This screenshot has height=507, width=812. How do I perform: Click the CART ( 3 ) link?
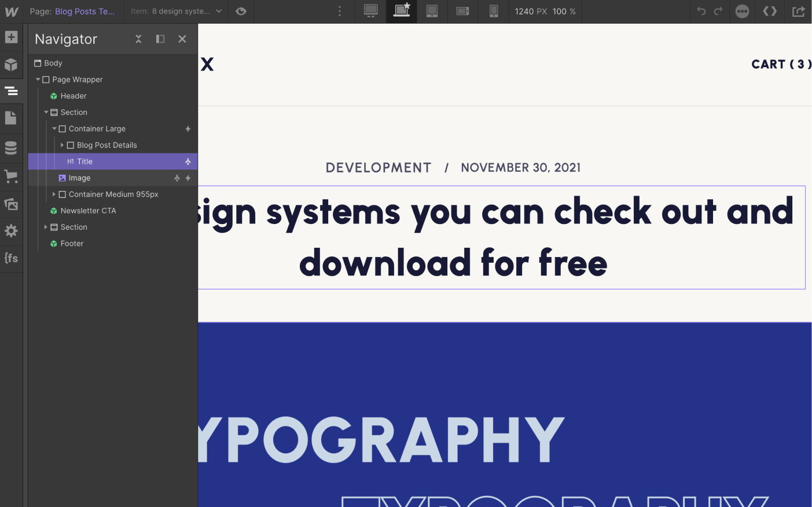pyautogui.click(x=781, y=64)
